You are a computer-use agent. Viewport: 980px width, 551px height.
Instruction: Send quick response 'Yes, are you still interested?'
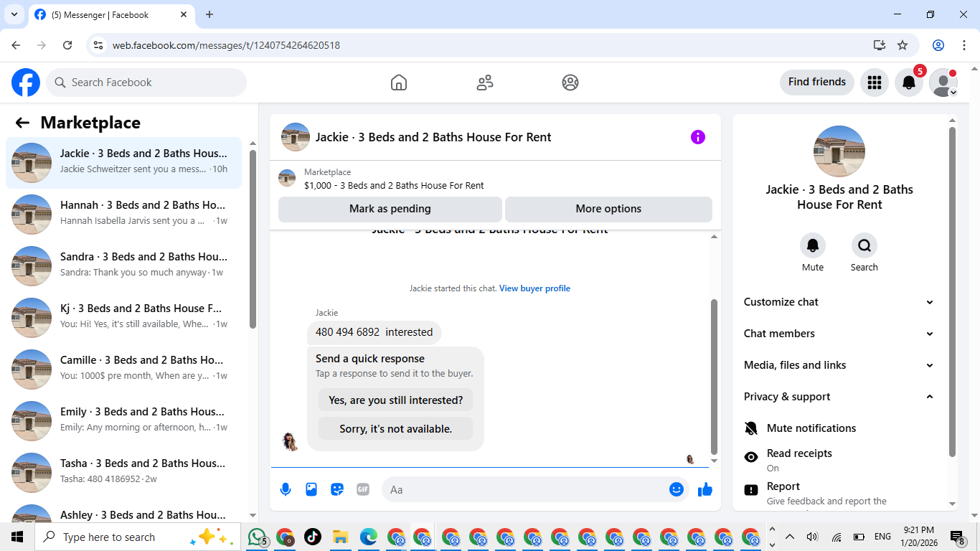[396, 400]
